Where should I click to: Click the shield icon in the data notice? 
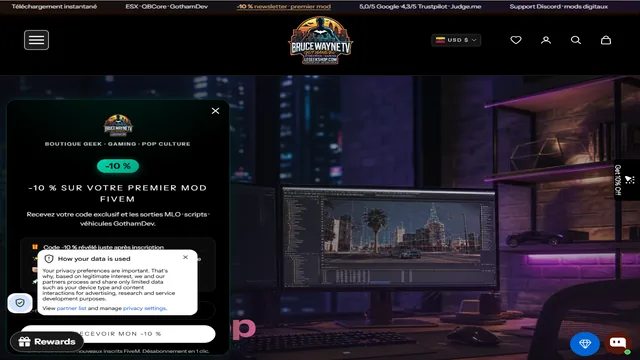point(49,259)
